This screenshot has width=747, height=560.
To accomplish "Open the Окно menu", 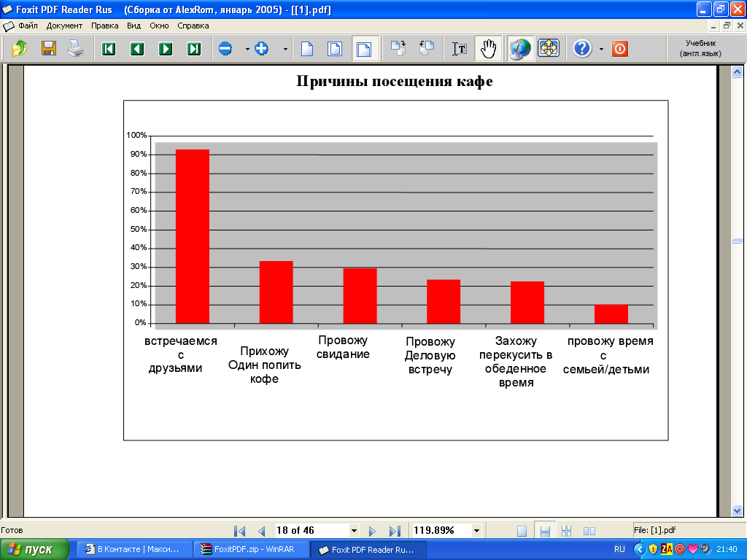I will [159, 26].
